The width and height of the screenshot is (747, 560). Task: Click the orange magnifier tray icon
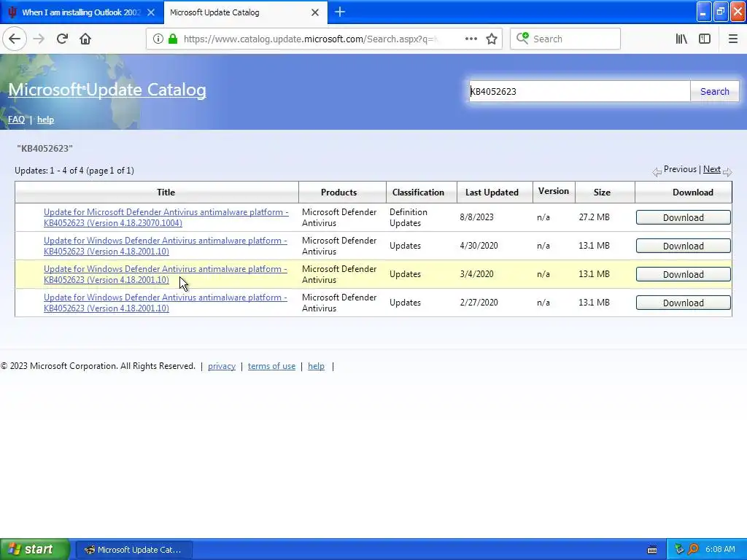693,550
